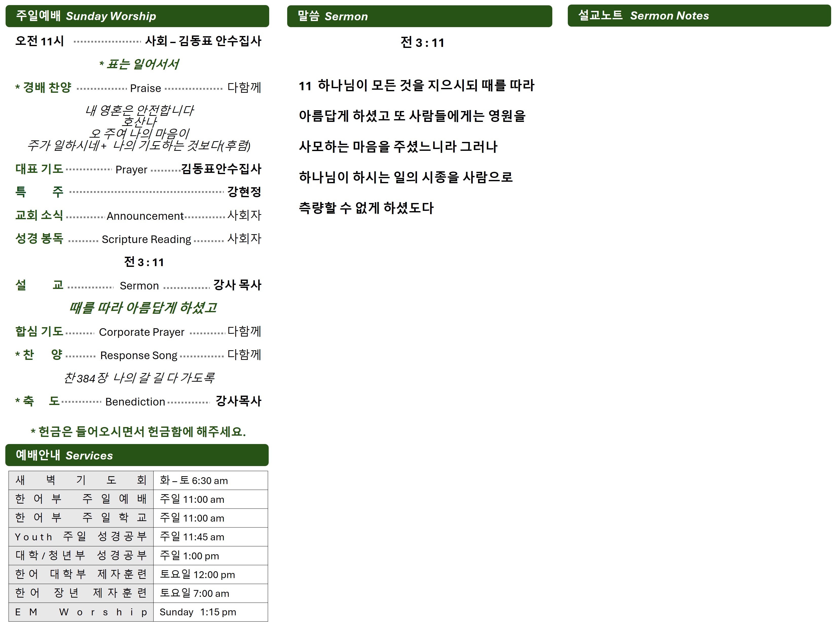Viewport: 840px width, 627px height.
Task: Click the Corporate Prayer label
Action: pyautogui.click(x=141, y=332)
